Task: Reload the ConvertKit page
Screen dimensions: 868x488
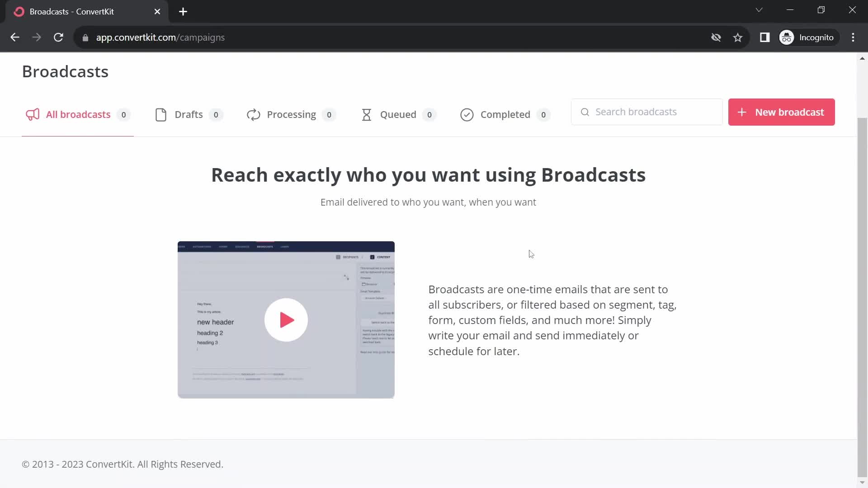Action: click(58, 38)
